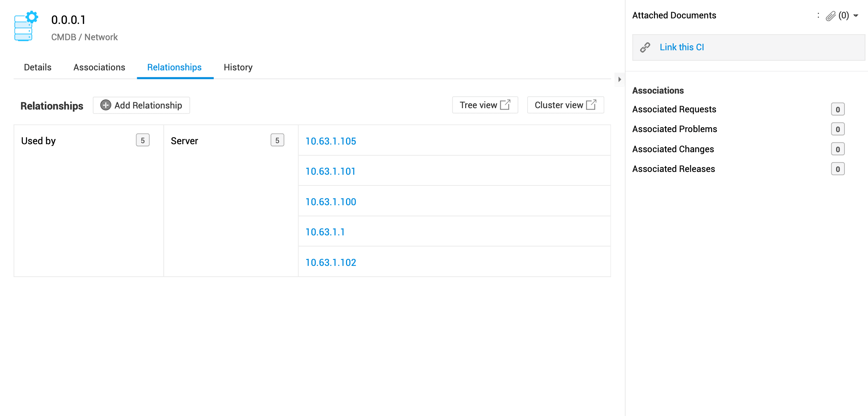The image size is (868, 416).
Task: Click the paperclip attachment icon
Action: 831,16
